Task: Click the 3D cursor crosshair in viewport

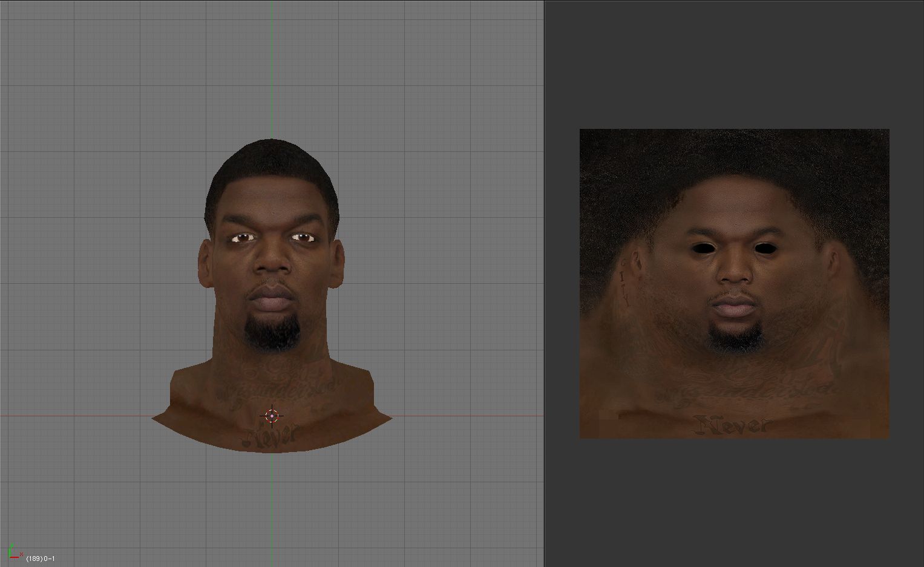Action: coord(272,416)
